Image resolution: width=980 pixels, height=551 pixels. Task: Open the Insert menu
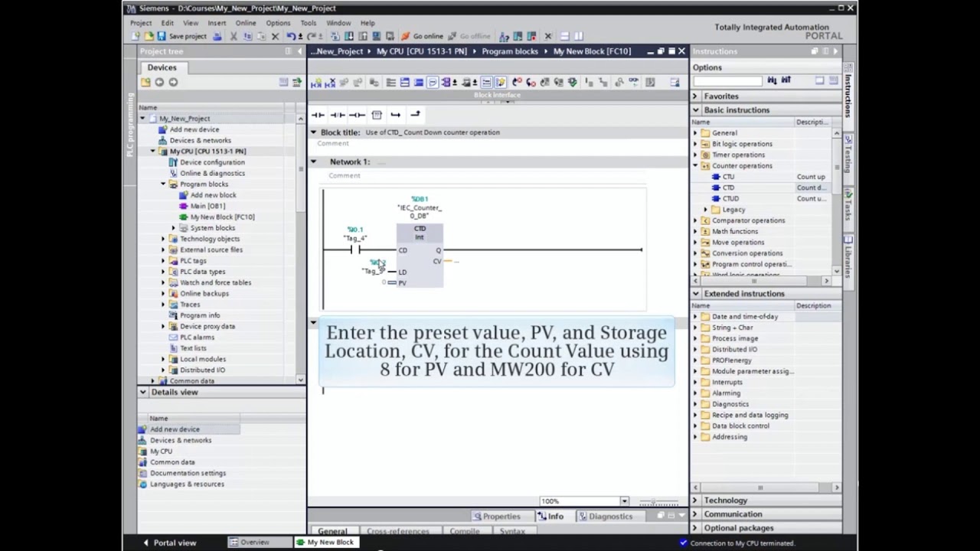coord(217,23)
